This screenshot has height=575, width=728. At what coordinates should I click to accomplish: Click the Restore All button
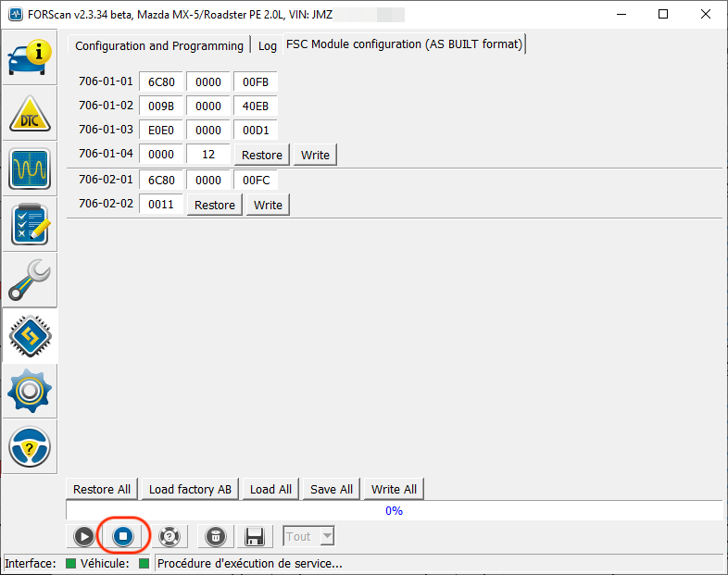[x=102, y=489]
